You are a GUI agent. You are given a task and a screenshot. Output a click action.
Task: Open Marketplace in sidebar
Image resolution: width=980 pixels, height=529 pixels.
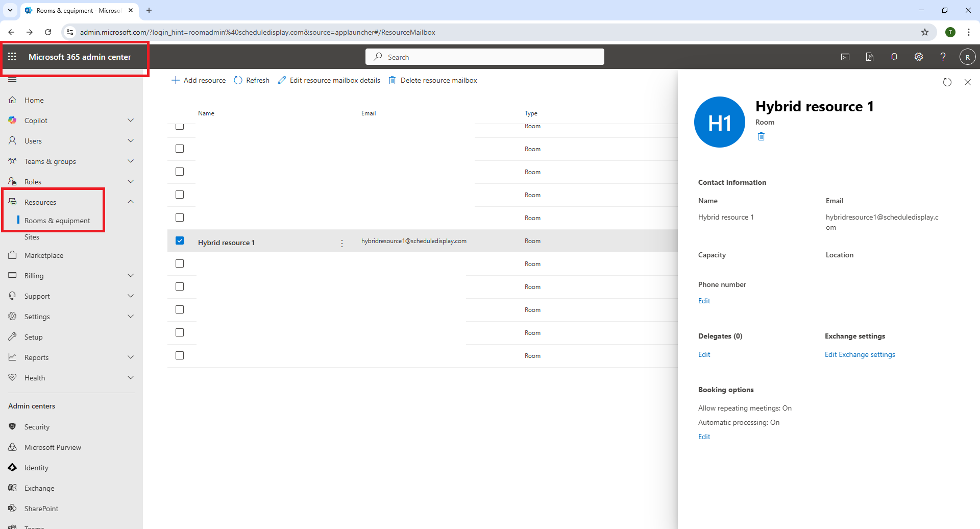pyautogui.click(x=44, y=255)
